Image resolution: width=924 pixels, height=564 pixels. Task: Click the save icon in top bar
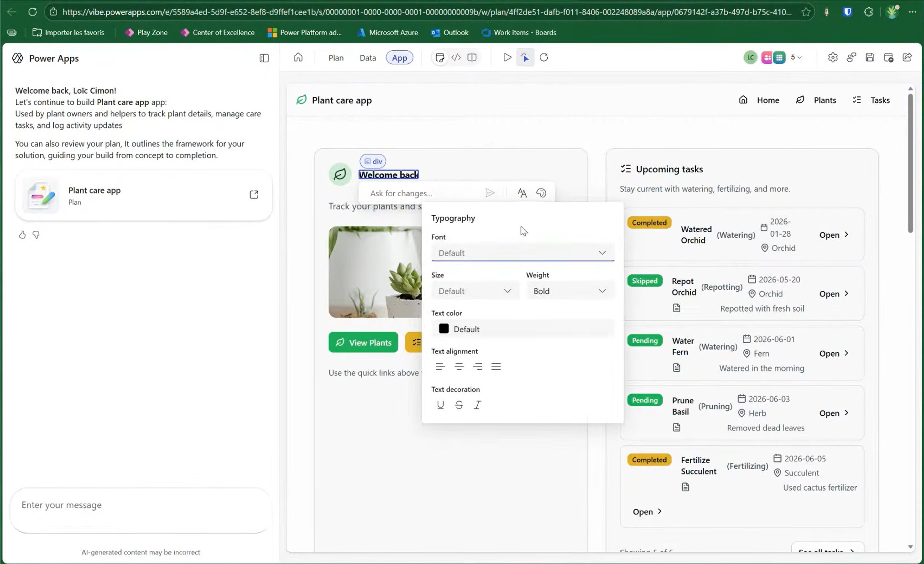pos(870,57)
